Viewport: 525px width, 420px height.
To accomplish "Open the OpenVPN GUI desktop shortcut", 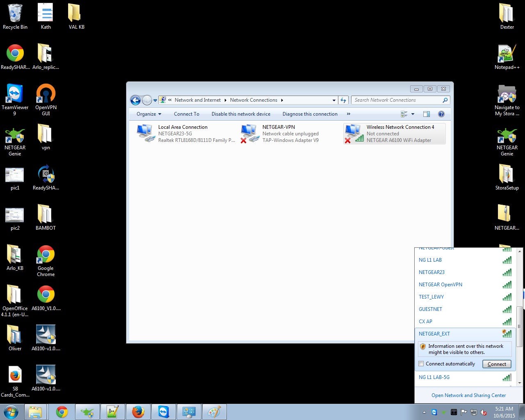I will point(46,99).
